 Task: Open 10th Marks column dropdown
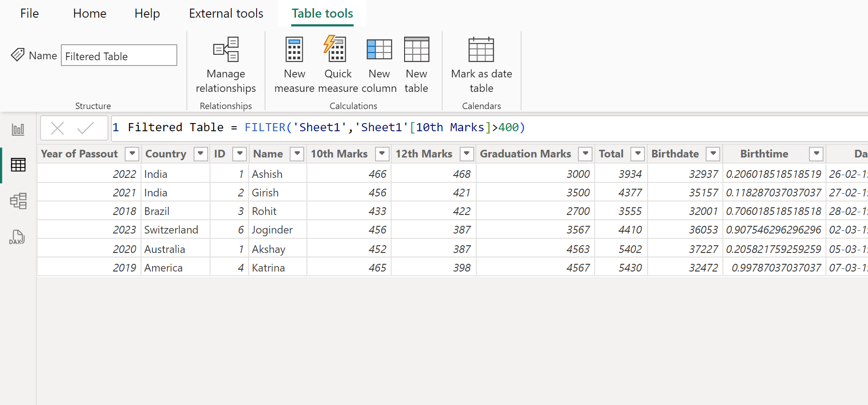coord(382,154)
